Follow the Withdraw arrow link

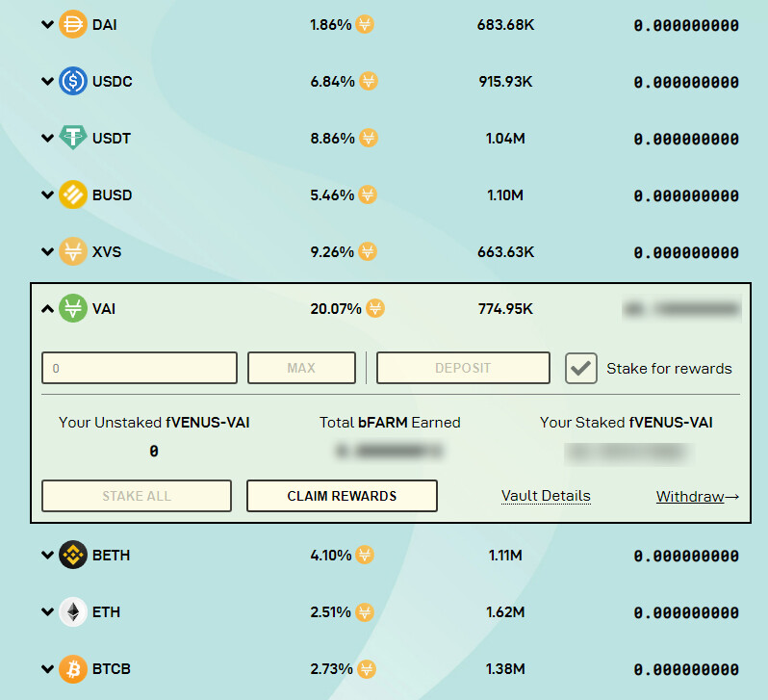point(698,497)
